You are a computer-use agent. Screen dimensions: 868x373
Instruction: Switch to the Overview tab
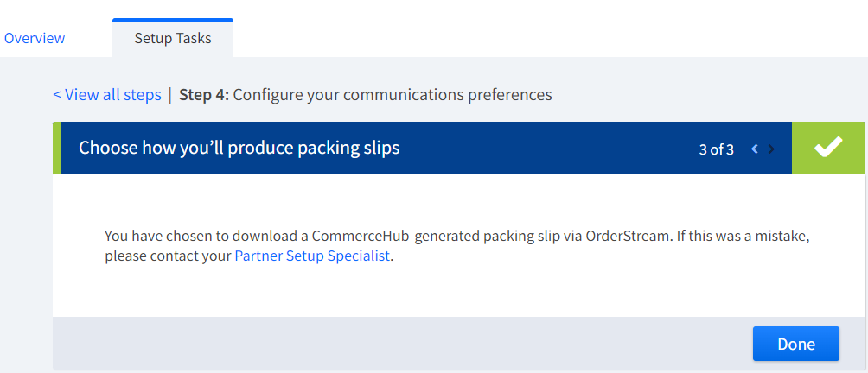(x=35, y=38)
